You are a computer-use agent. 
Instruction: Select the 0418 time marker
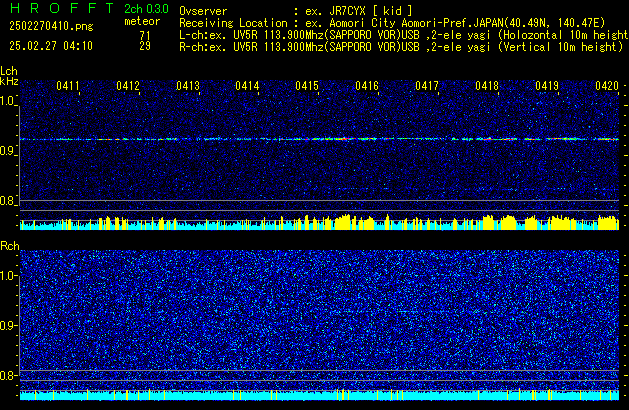coord(487,86)
